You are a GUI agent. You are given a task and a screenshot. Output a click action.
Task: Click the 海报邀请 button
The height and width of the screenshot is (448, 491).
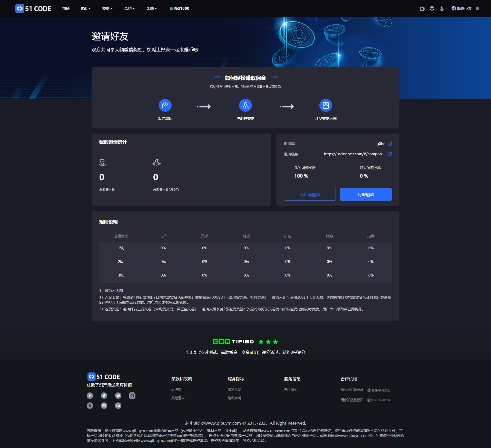tap(366, 194)
